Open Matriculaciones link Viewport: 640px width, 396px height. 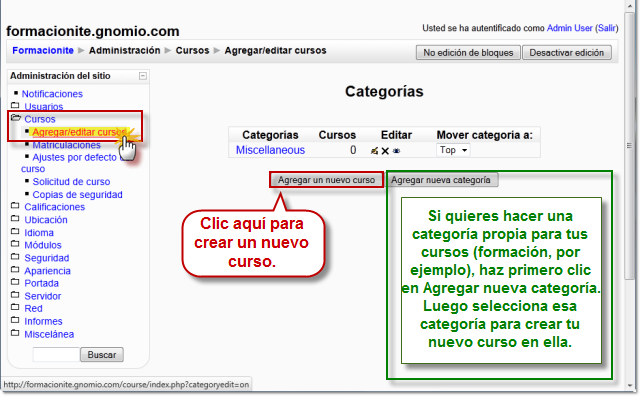(x=67, y=145)
